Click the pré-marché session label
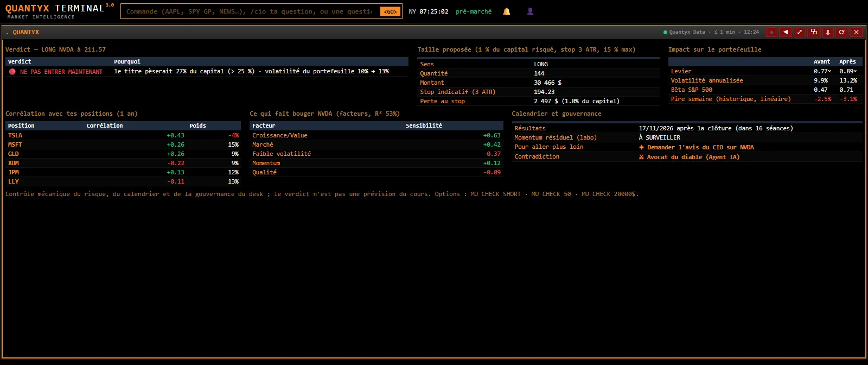 point(474,11)
